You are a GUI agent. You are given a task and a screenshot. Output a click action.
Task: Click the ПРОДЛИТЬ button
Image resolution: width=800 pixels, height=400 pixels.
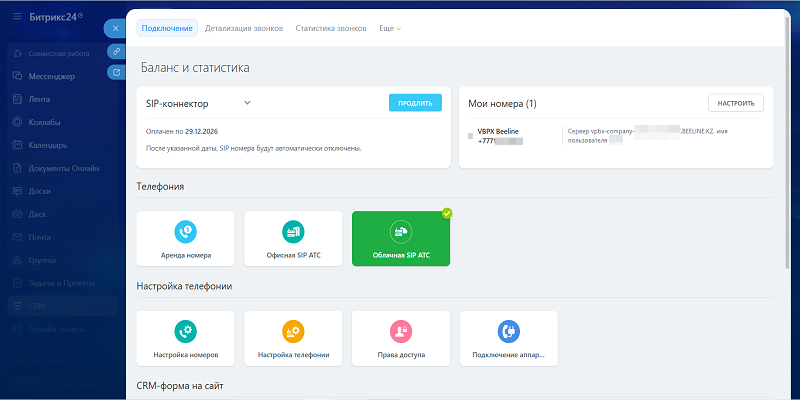pos(415,103)
